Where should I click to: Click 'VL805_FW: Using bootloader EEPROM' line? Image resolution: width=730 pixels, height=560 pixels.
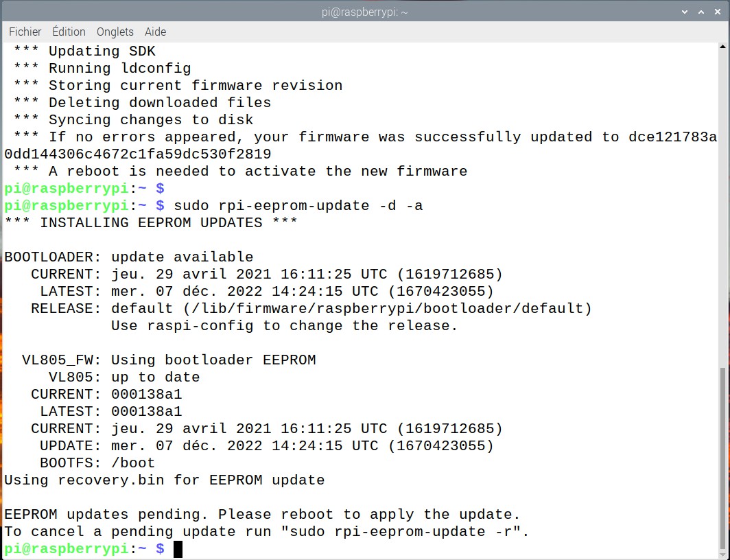coord(169,360)
